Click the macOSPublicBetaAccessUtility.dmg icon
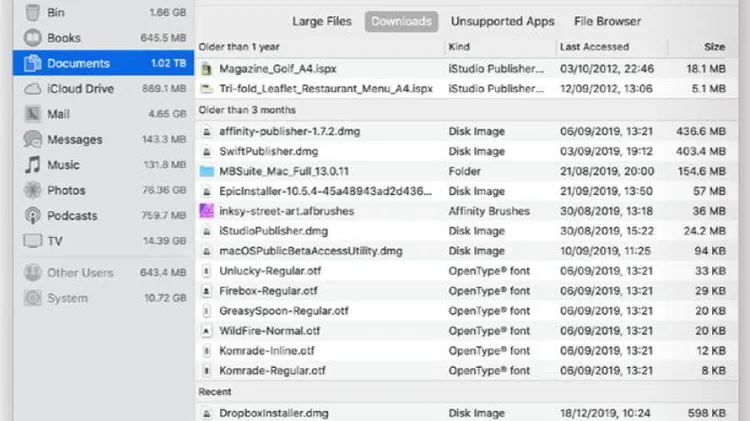 point(206,251)
